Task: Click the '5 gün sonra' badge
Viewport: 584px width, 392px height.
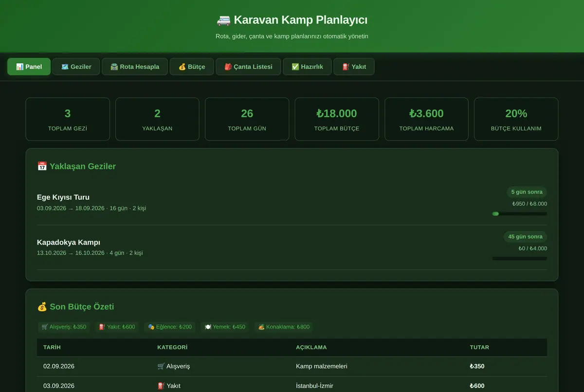Action: [527, 192]
